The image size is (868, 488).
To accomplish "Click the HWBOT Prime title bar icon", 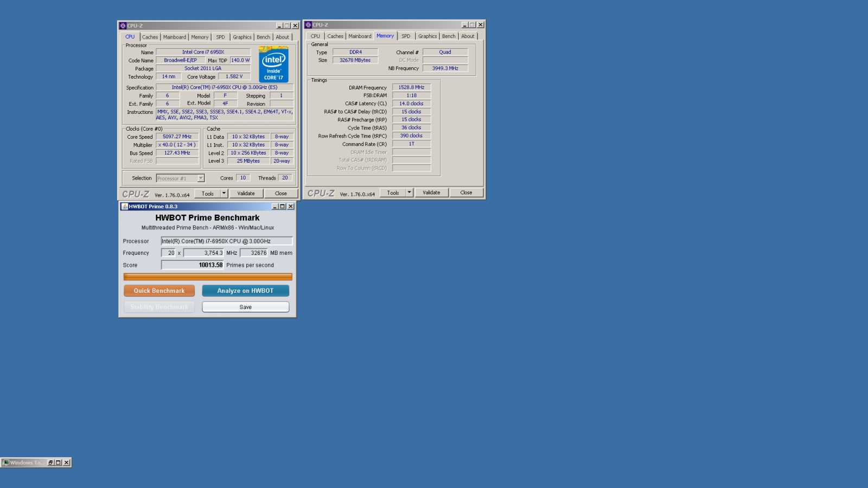I will pos(125,207).
